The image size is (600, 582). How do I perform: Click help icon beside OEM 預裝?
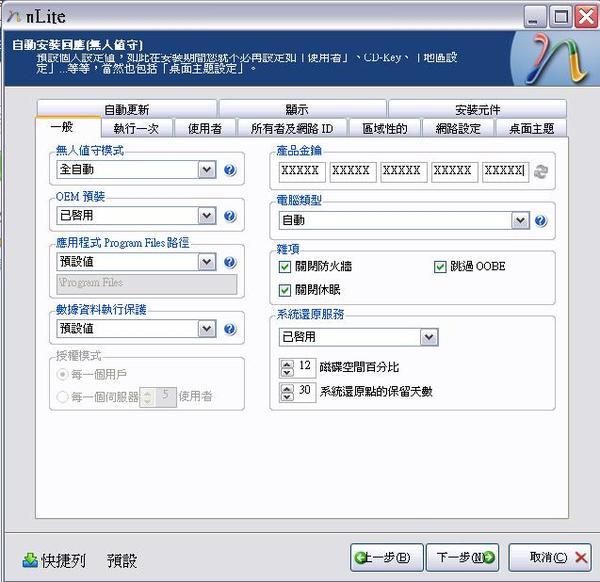click(x=230, y=216)
